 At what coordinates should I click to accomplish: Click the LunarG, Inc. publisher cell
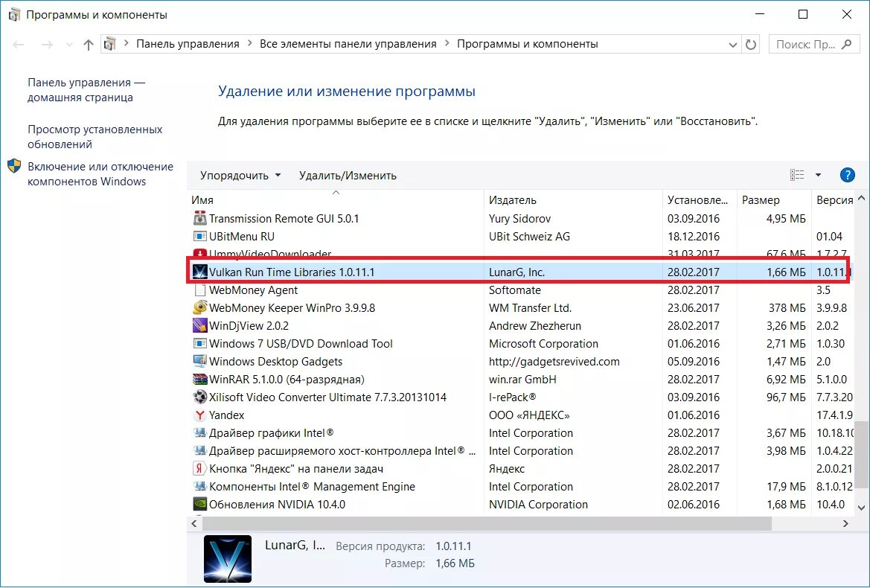[x=516, y=272]
